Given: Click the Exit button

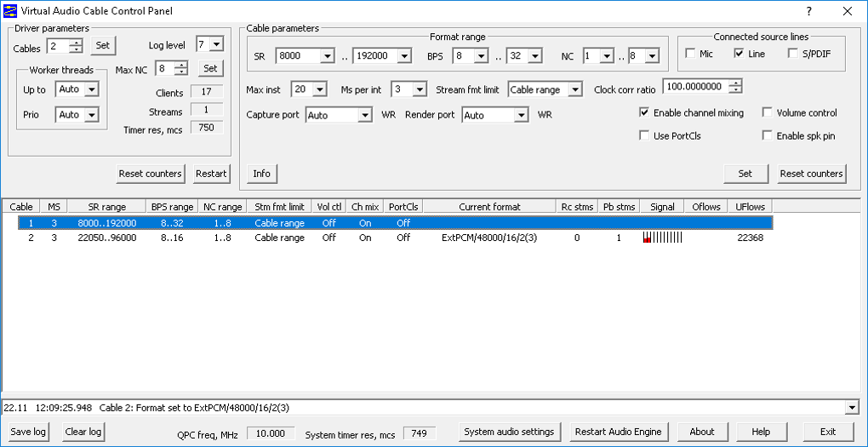Looking at the screenshot, I should click(828, 432).
